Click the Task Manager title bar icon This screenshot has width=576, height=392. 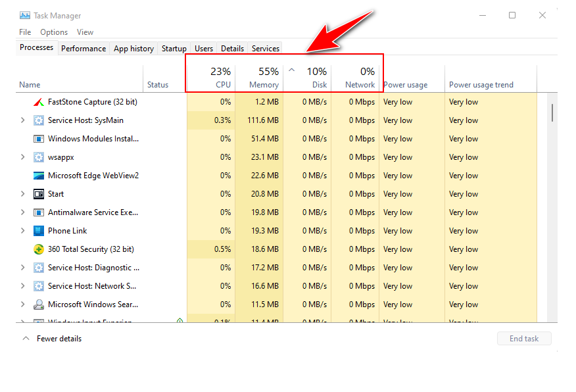click(x=25, y=15)
